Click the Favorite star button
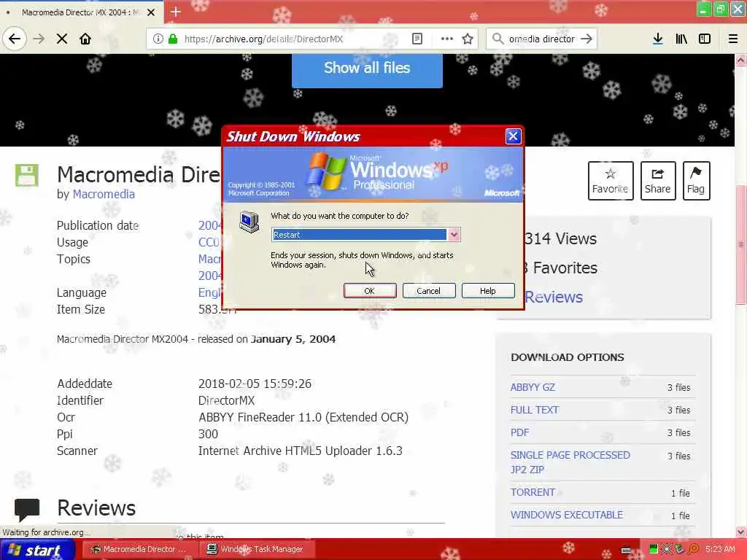Viewport: 747px width, 560px height. pos(611,181)
